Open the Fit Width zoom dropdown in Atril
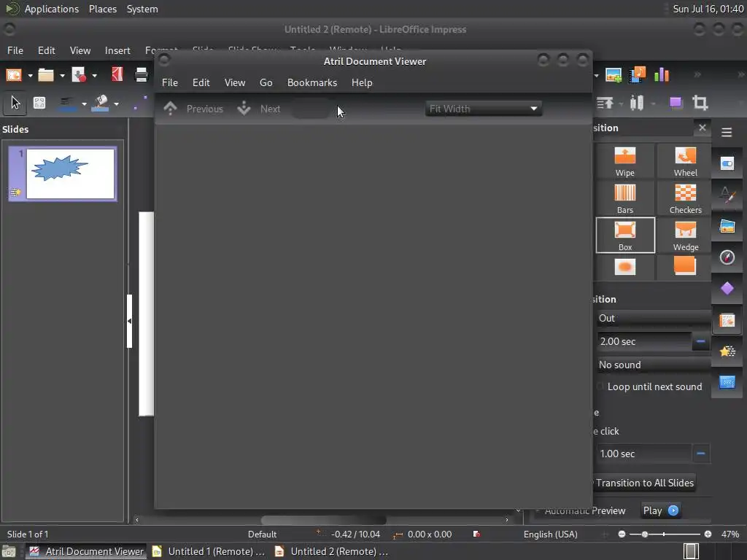Viewport: 747px width, 560px height. coord(483,109)
